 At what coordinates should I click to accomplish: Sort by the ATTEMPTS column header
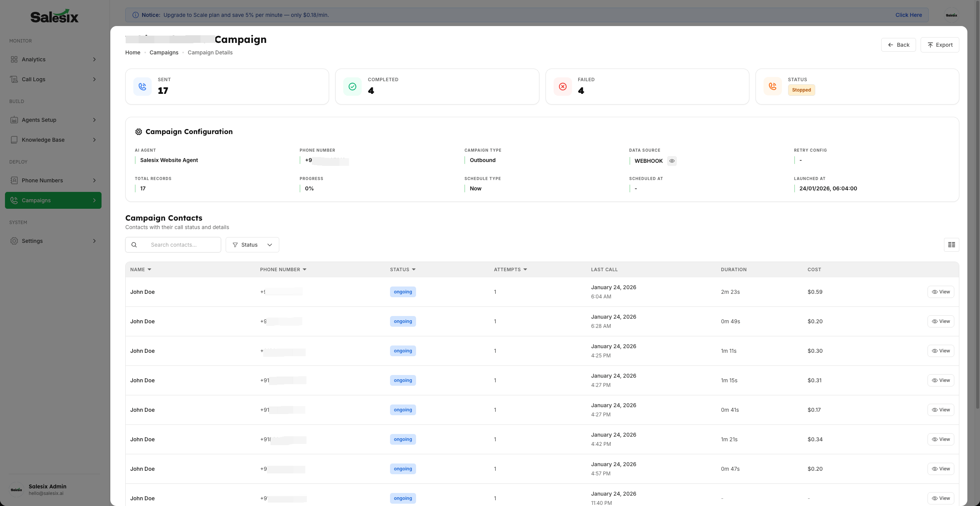pos(510,269)
